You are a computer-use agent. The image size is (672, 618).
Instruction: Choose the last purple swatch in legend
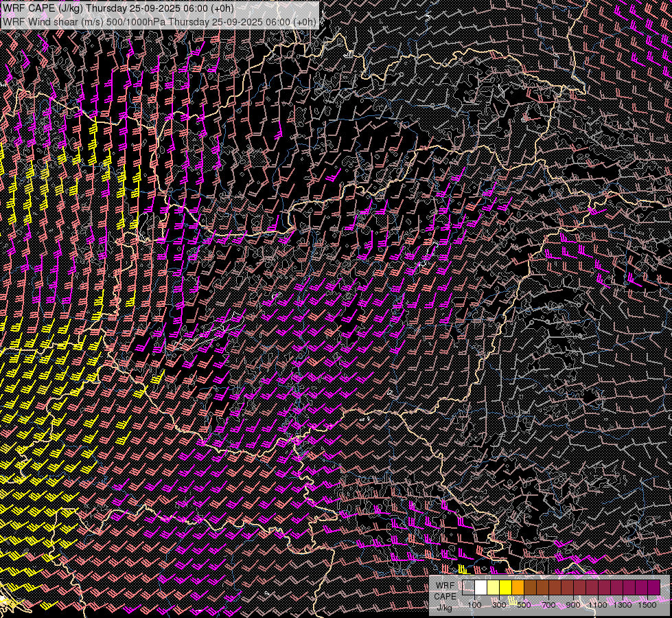(x=653, y=587)
